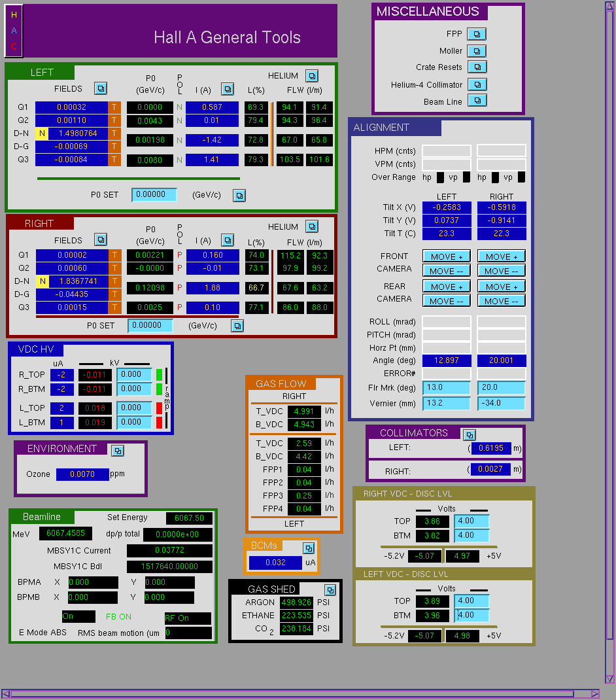This screenshot has height=700, width=616.
Task: Open the BCMs related display
Action: (x=309, y=548)
